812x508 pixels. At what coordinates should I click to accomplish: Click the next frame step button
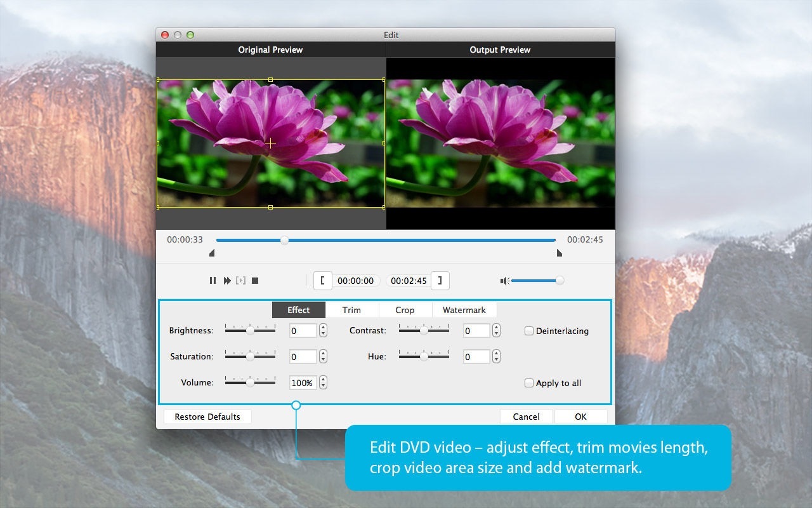pos(241,281)
